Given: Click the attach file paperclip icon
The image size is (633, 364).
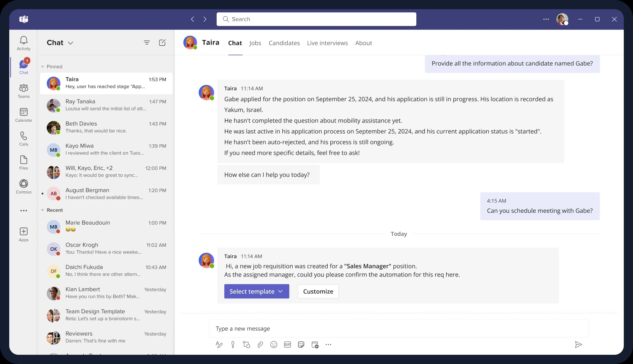Looking at the screenshot, I should pyautogui.click(x=260, y=345).
